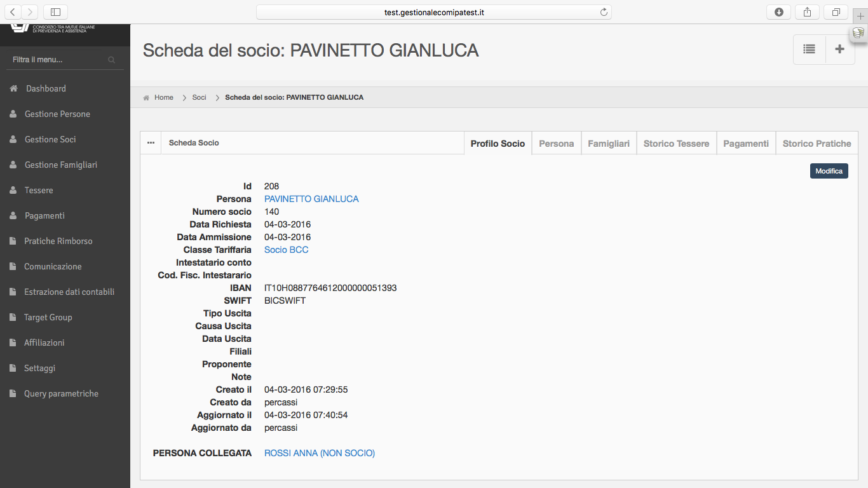This screenshot has height=488, width=868.
Task: Go to Soci in breadcrumb
Action: pos(200,97)
